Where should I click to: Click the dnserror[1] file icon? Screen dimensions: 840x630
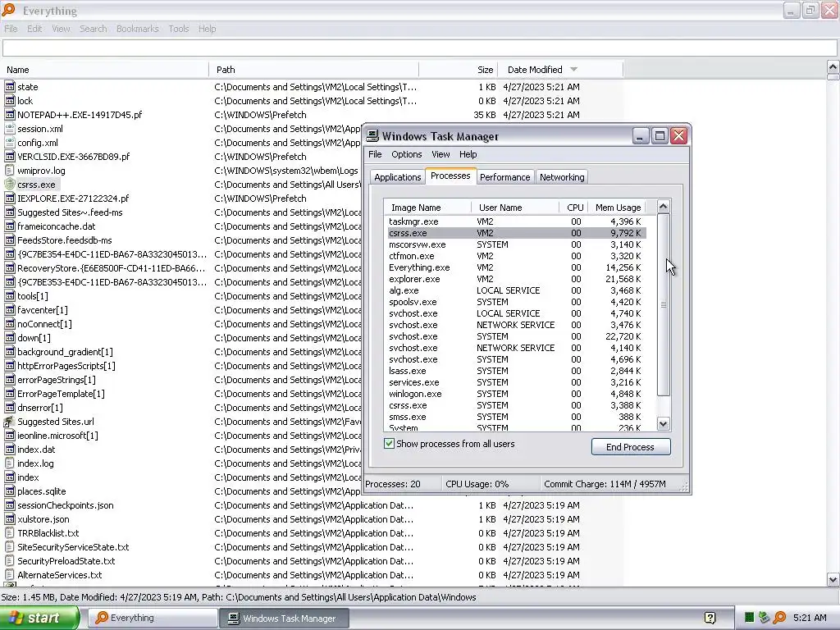pyautogui.click(x=10, y=408)
